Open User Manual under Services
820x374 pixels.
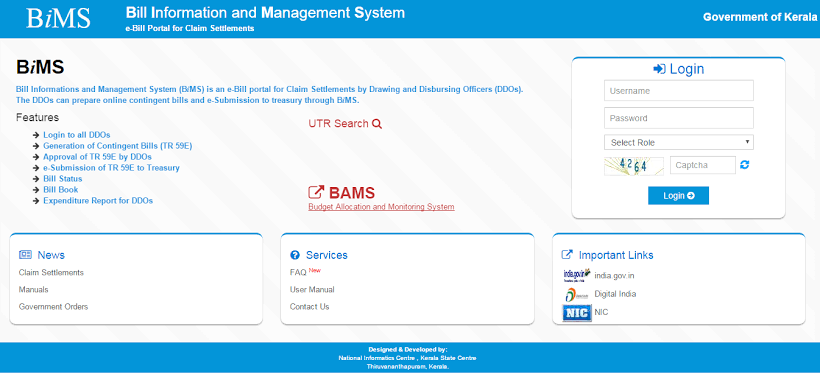click(x=312, y=289)
